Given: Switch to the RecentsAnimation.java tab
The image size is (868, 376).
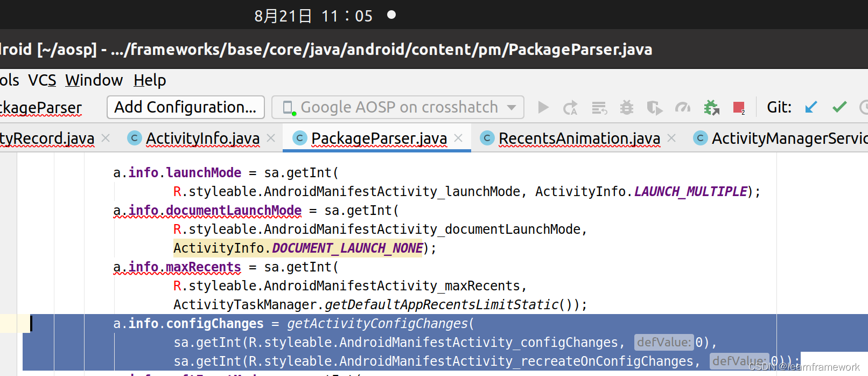Looking at the screenshot, I should point(579,138).
